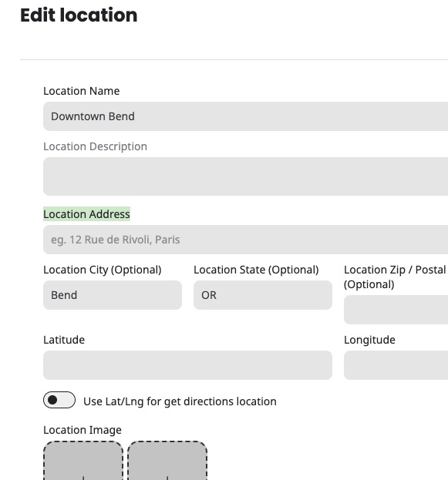
Task: Click the Location Description text area
Action: click(245, 176)
